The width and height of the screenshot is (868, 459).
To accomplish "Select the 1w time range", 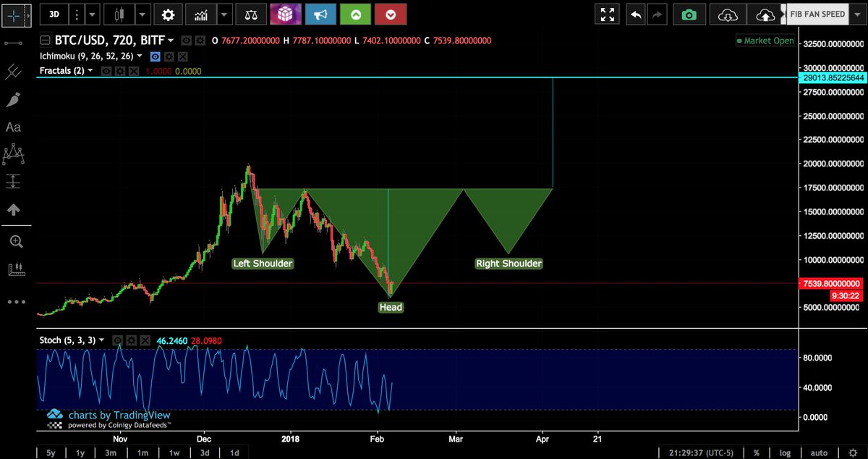I will (174, 452).
